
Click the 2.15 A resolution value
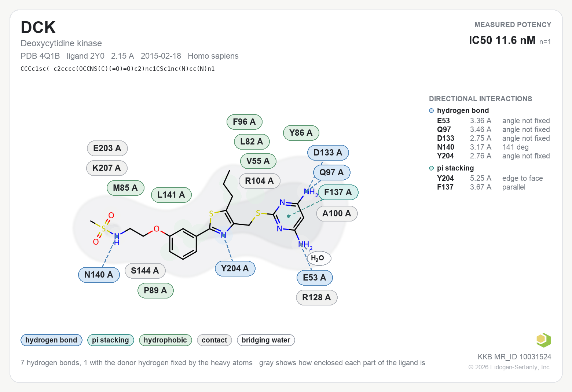point(122,56)
